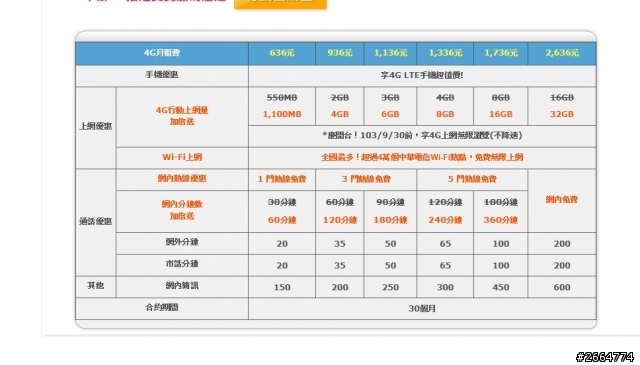Select the 1,136元 plan column header

[x=390, y=53]
